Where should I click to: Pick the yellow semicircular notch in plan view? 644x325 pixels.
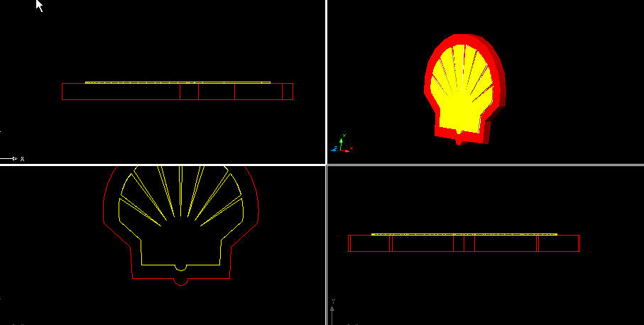click(x=181, y=268)
